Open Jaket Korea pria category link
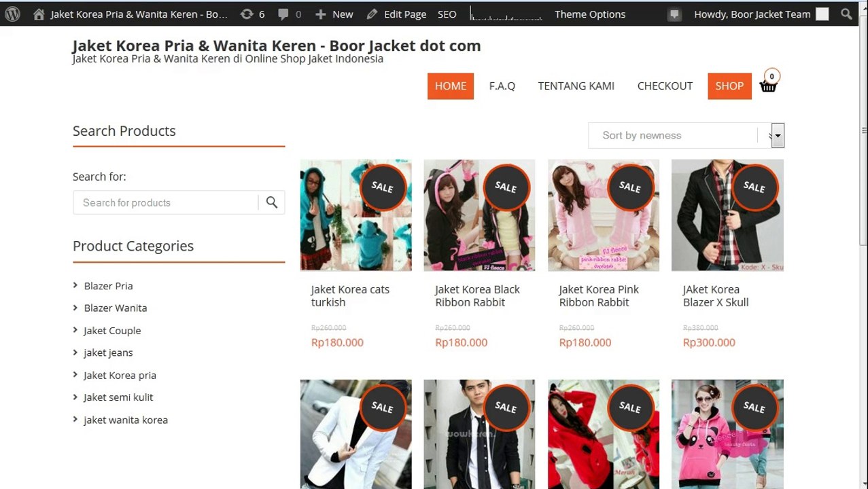This screenshot has height=489, width=868. point(120,375)
